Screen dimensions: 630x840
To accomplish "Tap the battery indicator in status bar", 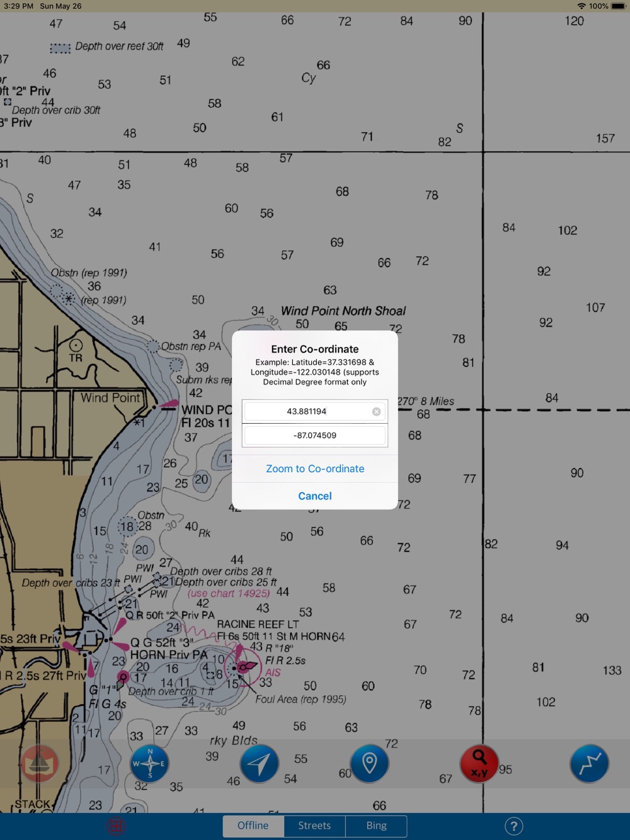I will (618, 6).
